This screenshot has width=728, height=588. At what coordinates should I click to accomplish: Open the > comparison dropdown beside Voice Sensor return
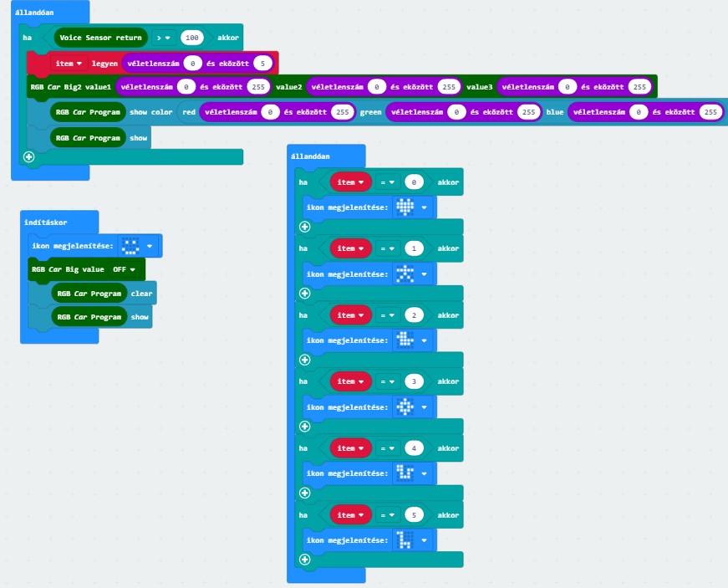[x=164, y=38]
